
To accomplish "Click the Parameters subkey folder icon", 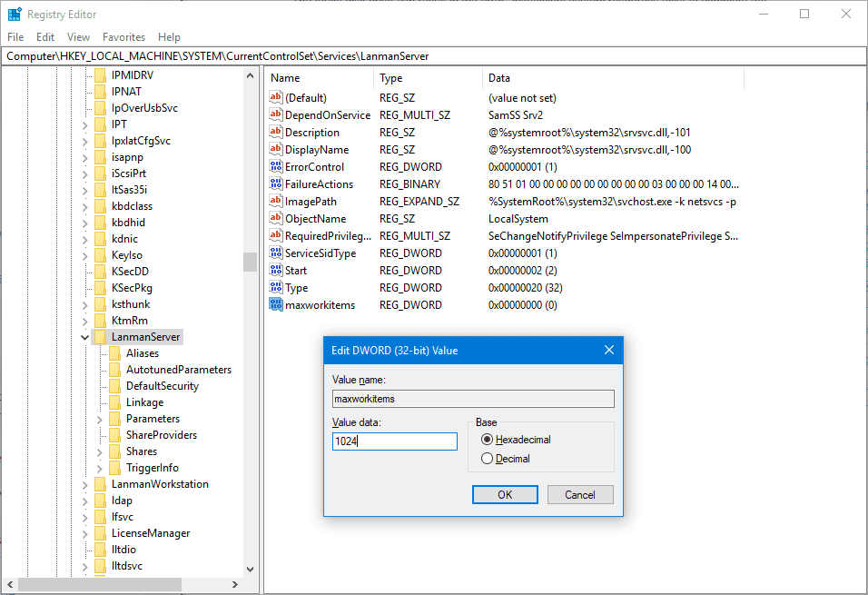I will (114, 419).
